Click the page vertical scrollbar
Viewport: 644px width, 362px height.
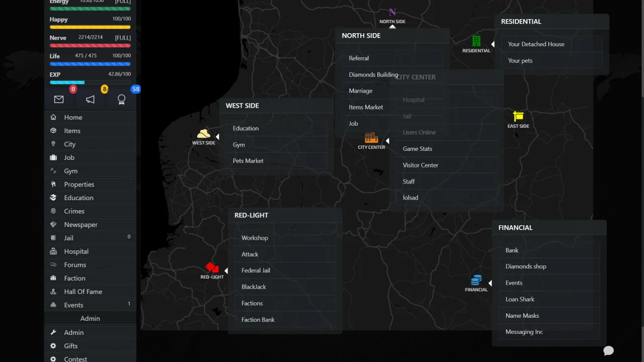pyautogui.click(x=641, y=181)
